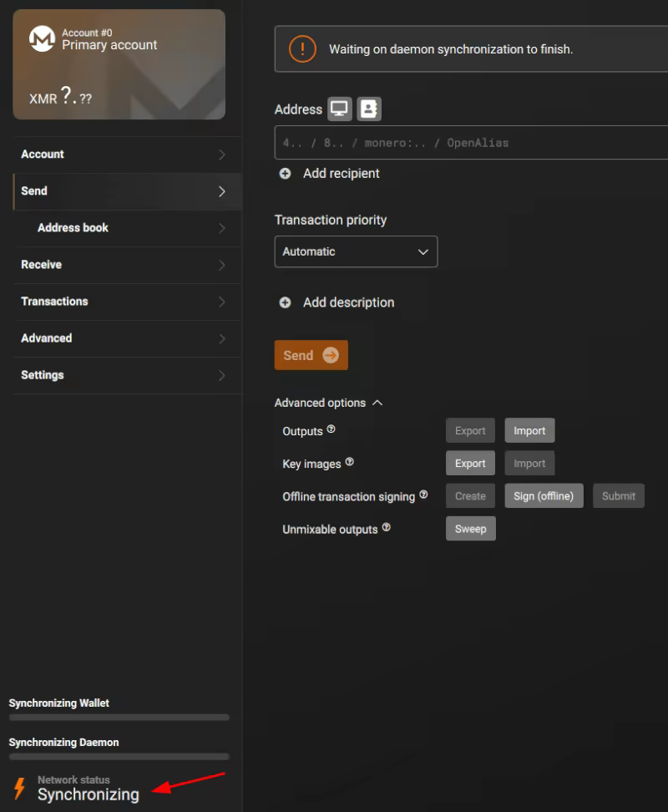The width and height of the screenshot is (668, 812).
Task: Click the help icon beside Unmixable outputs
Action: click(386, 528)
